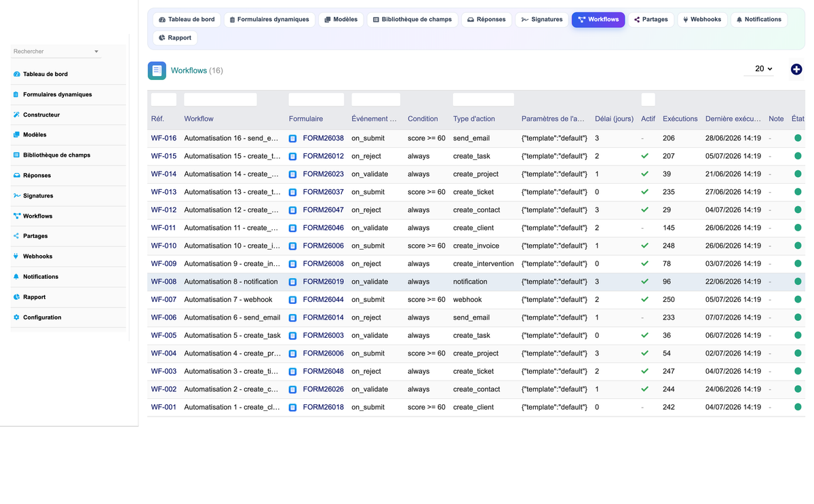The image size is (814, 504).
Task: Switch to Signatures top tab
Action: 541,20
